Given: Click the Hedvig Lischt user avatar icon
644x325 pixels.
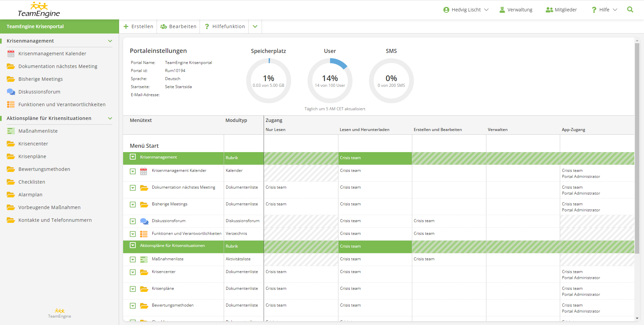Looking at the screenshot, I should [x=446, y=10].
